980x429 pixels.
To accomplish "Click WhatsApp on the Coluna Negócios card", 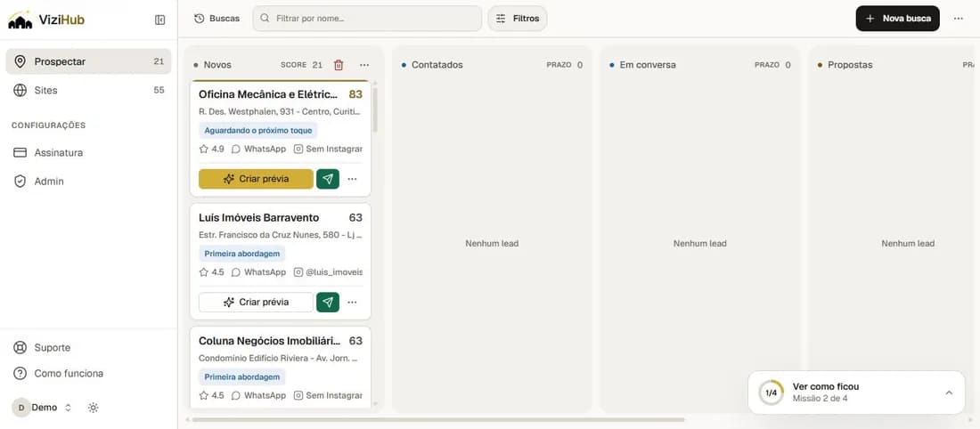I will coord(258,395).
